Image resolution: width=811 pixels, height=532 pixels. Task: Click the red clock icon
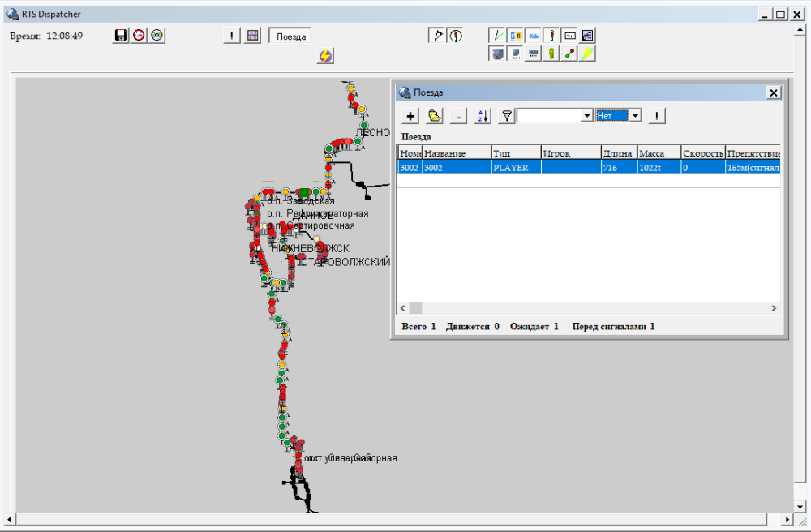139,36
